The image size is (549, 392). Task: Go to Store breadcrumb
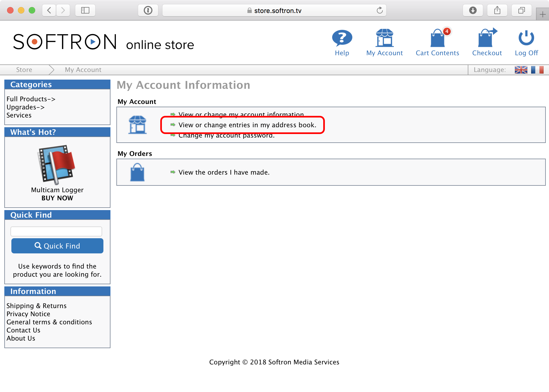(24, 70)
